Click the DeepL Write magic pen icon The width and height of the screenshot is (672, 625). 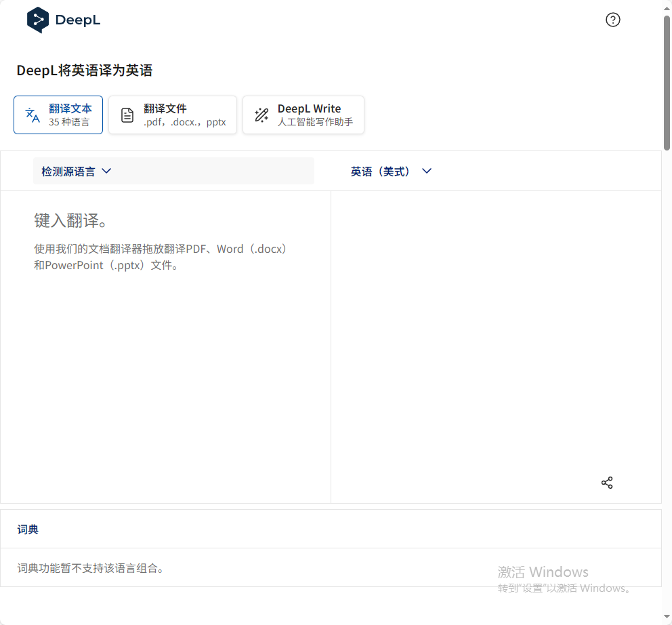tap(261, 115)
